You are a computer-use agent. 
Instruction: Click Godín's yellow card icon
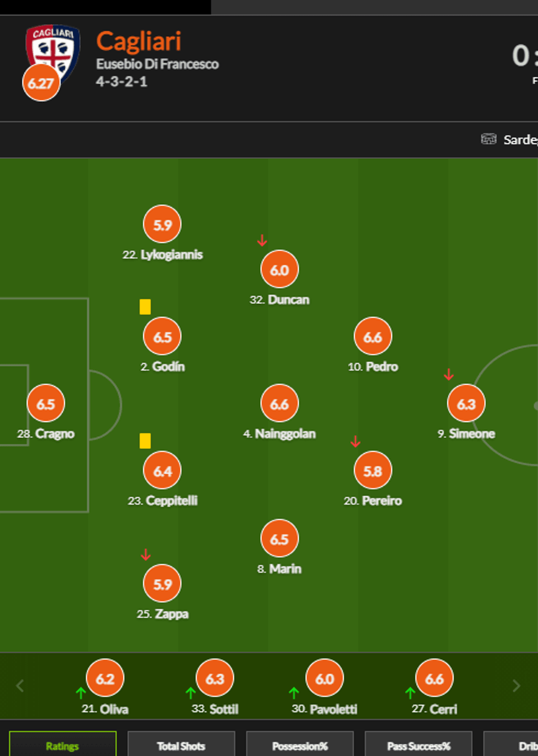145,307
